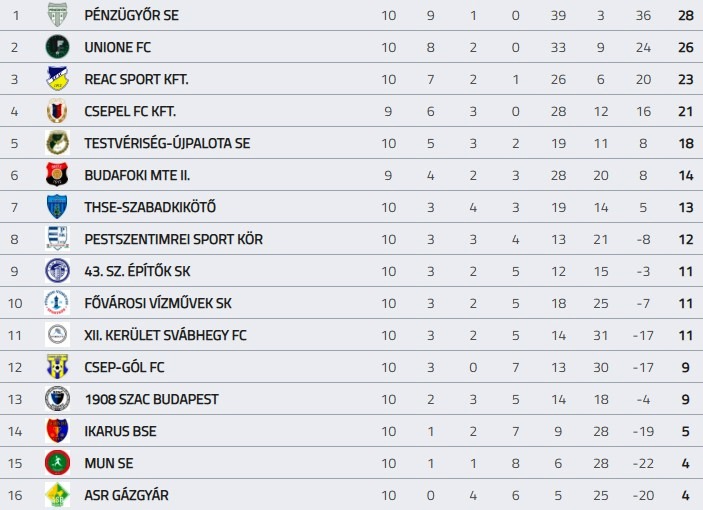Image resolution: width=703 pixels, height=510 pixels.
Task: Click the Testvériség-Újpalota SE logo
Action: click(57, 143)
